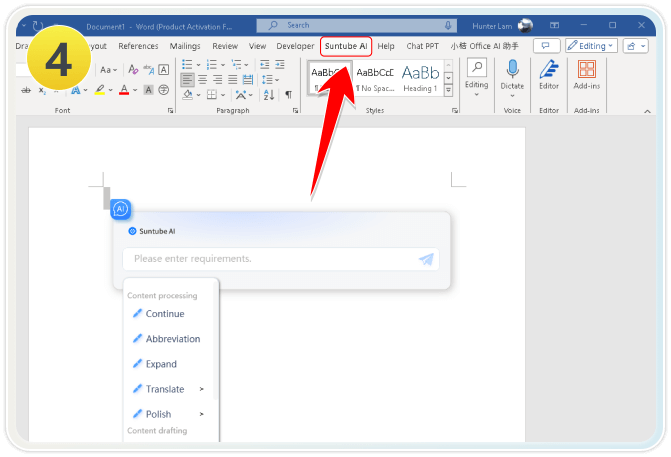Image resolution: width=671 pixels, height=457 pixels.
Task: Switch to the Mailings tab
Action: tap(185, 46)
